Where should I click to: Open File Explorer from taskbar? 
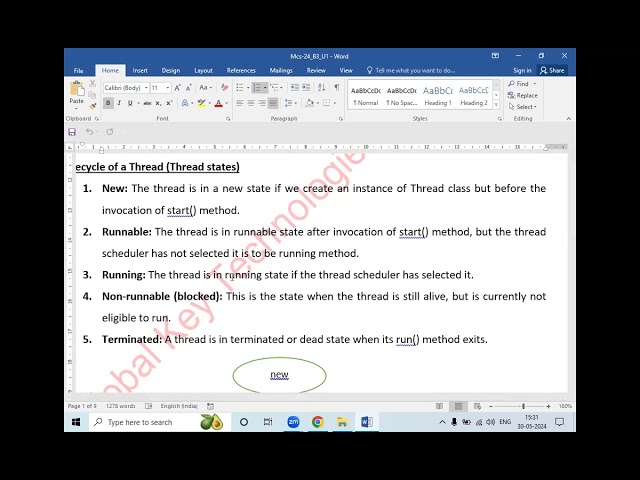342,422
